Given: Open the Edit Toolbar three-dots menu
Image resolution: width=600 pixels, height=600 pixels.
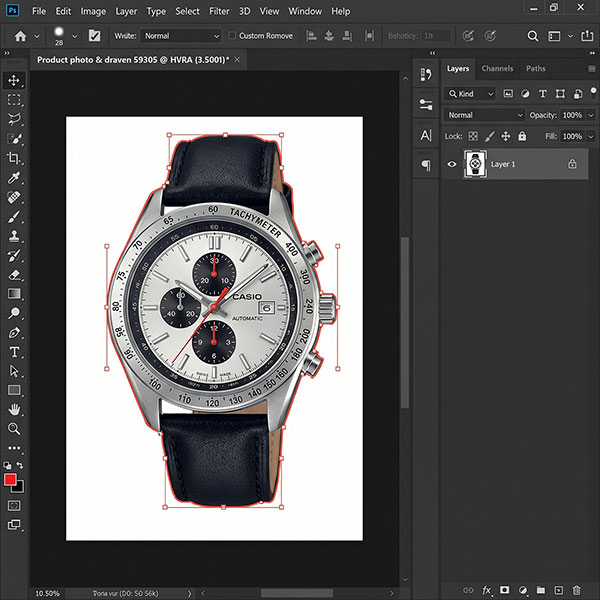Looking at the screenshot, I should [14, 448].
